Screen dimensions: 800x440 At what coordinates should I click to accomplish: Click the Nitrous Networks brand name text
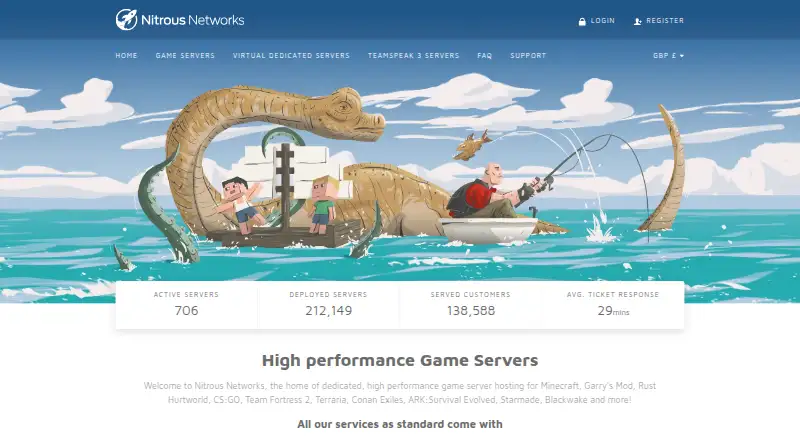192,20
